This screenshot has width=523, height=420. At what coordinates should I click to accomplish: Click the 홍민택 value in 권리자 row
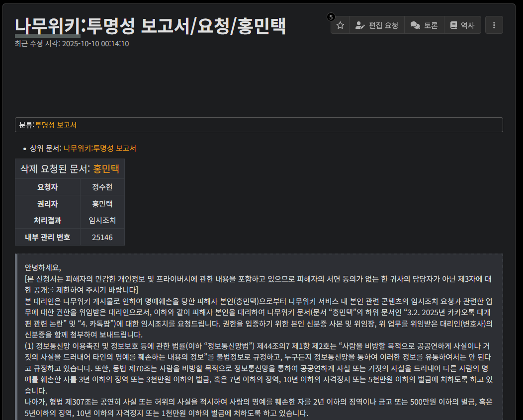click(x=102, y=204)
